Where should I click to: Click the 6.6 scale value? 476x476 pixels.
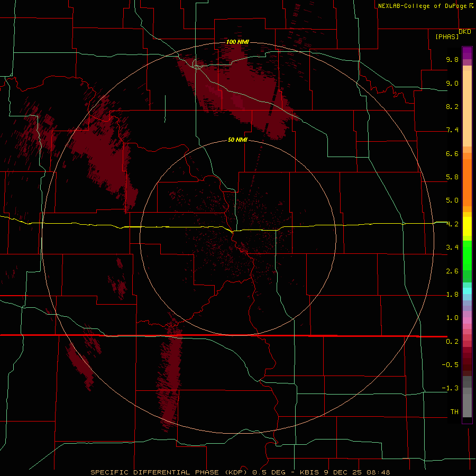point(452,153)
